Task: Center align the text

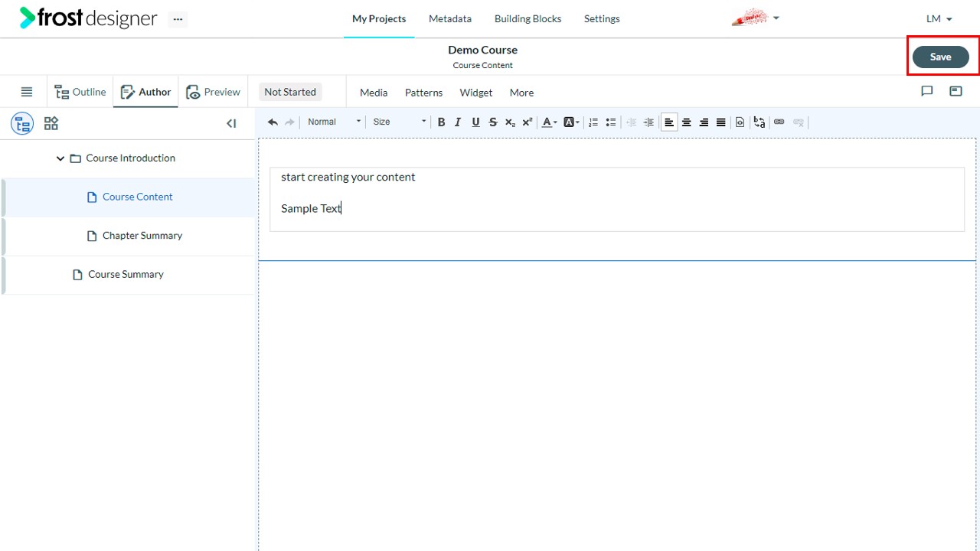Action: tap(687, 122)
